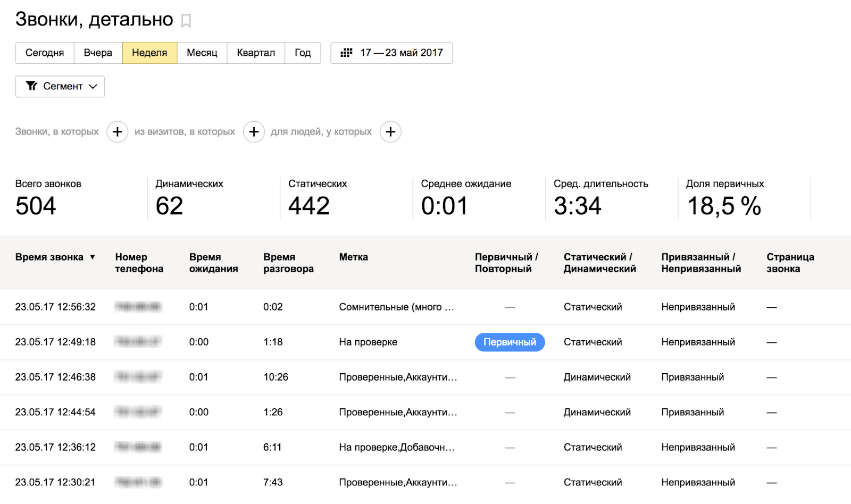Click the blue Первичный badge
Viewport: 851px width, 504px height.
click(x=510, y=342)
